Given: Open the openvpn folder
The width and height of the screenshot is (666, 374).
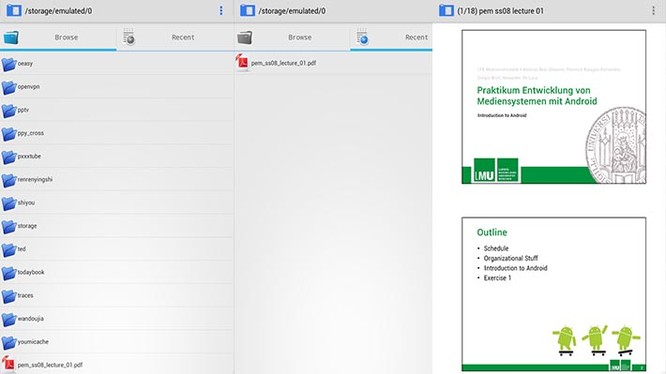Looking at the screenshot, I should 117,87.
